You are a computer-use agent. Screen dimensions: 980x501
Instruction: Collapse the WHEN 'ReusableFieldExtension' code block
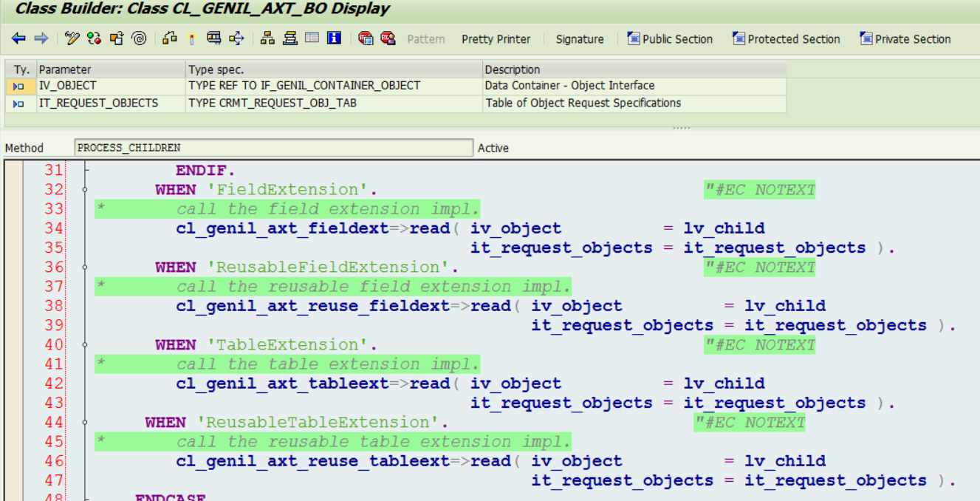[86, 267]
